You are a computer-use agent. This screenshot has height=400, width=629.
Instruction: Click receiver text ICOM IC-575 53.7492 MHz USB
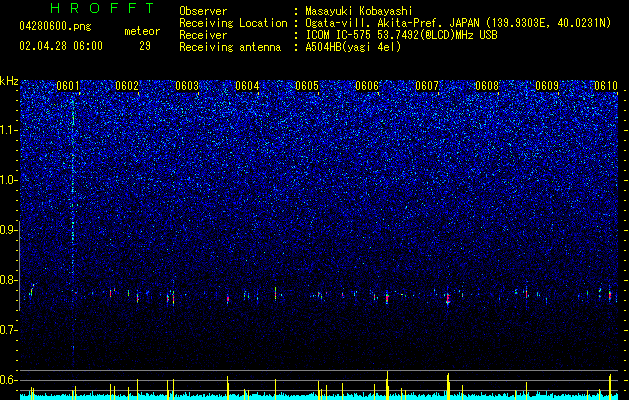click(401, 35)
